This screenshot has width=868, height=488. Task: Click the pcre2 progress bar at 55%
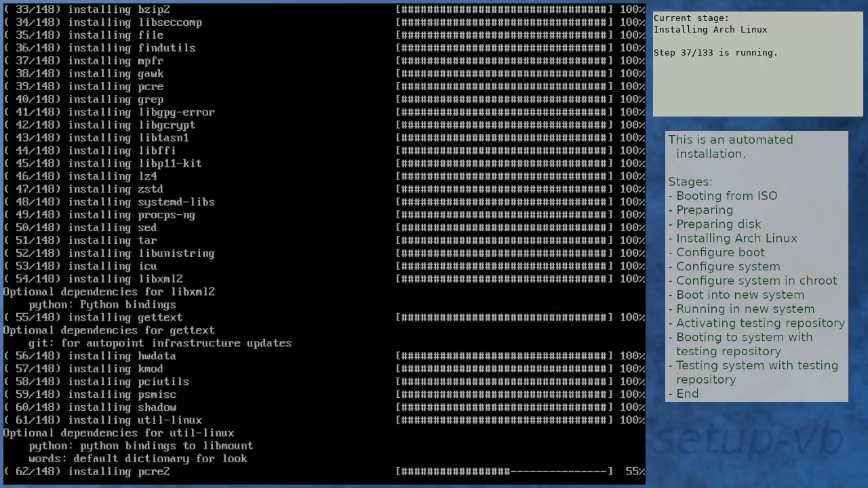[505, 472]
